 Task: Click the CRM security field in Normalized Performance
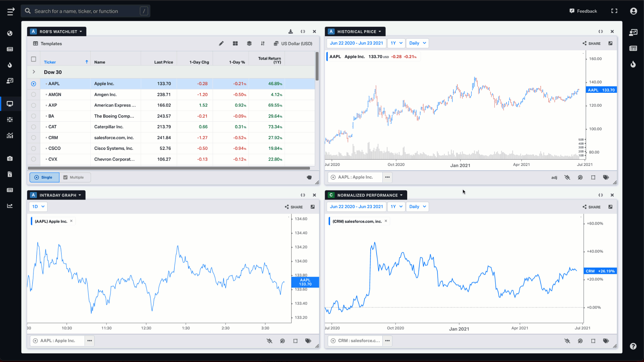(355, 341)
